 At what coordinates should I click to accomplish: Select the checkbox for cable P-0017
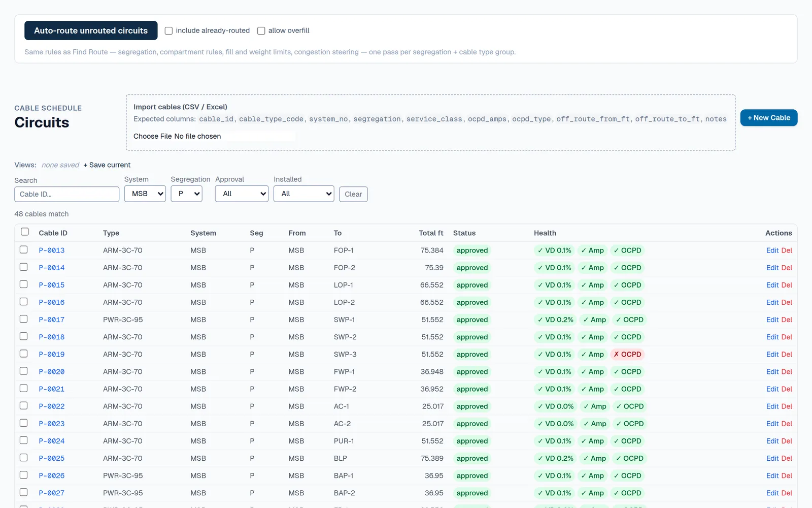23,319
